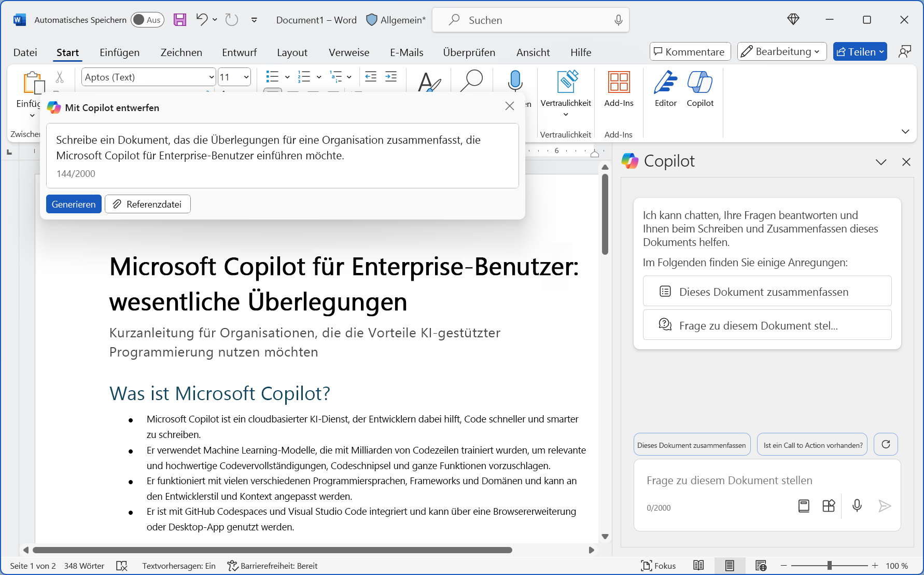Click the Ist ein Call to Action vorhanden? chip
This screenshot has height=575, width=924.
[x=812, y=445]
